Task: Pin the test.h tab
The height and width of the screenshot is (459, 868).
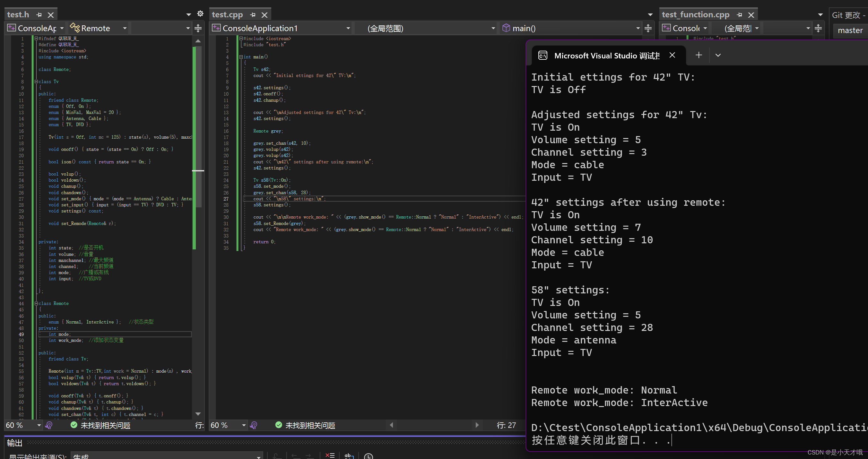Action: [x=39, y=15]
